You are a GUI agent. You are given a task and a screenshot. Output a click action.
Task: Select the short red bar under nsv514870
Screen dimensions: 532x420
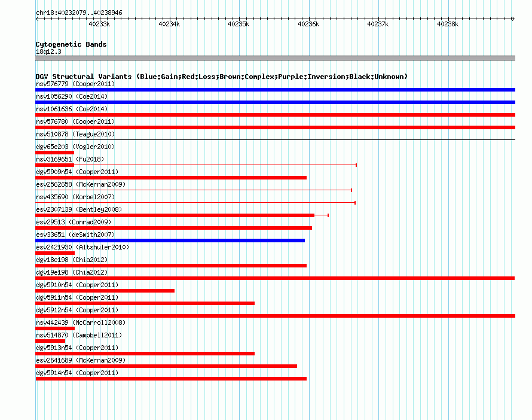coord(50,341)
